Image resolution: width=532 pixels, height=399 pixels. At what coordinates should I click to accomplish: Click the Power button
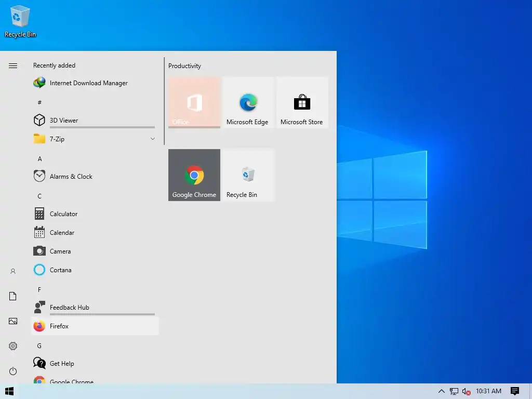(x=13, y=371)
